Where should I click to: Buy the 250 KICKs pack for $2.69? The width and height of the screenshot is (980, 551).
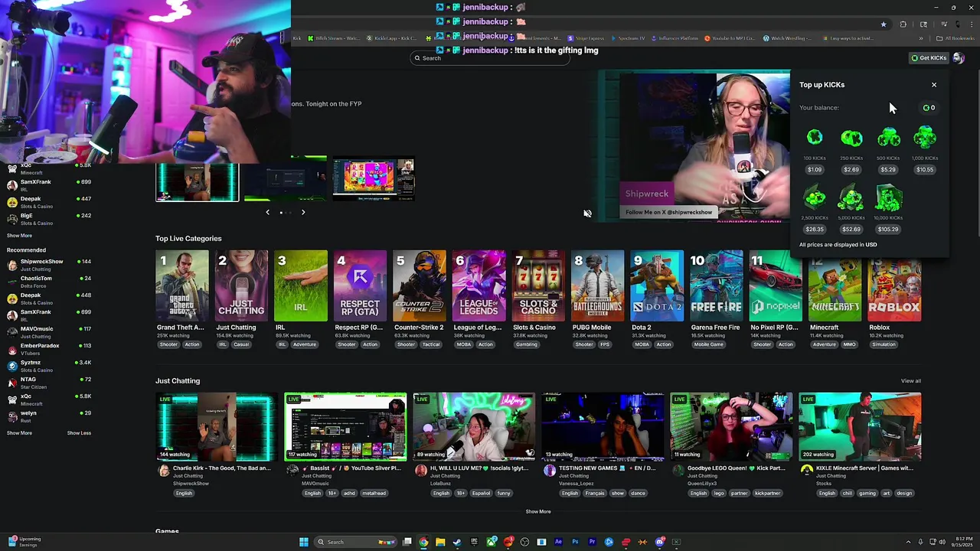coord(851,170)
